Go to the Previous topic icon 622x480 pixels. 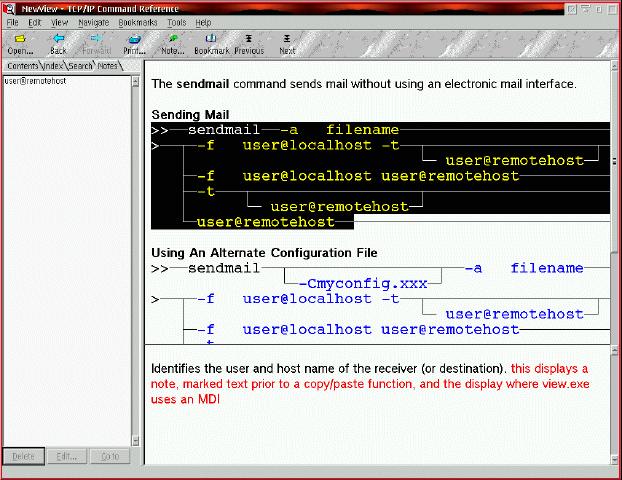click(249, 38)
